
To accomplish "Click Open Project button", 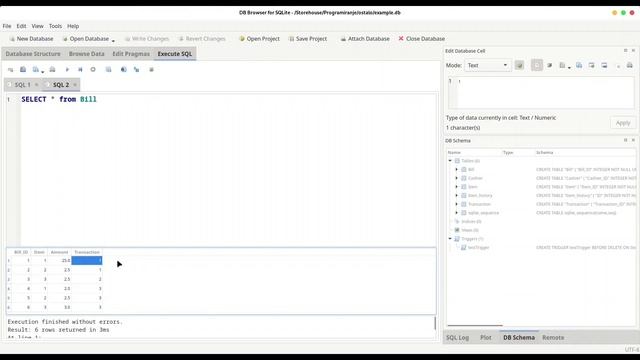I will tap(259, 39).
